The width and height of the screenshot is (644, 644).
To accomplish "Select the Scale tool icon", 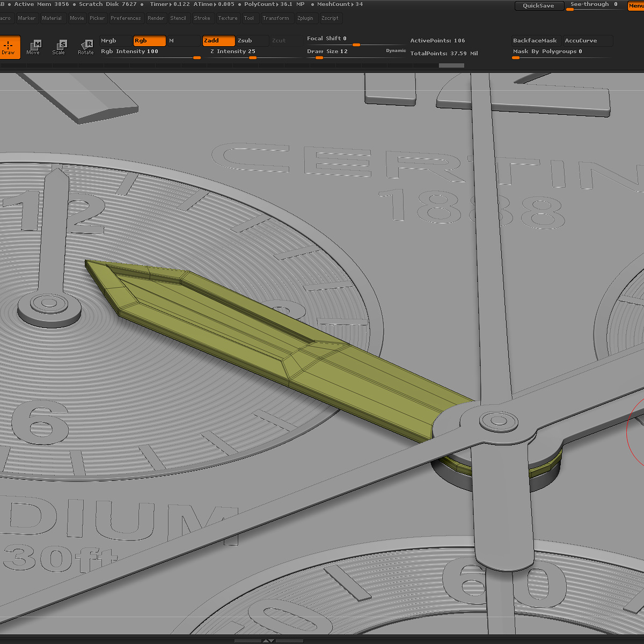I will [58, 47].
